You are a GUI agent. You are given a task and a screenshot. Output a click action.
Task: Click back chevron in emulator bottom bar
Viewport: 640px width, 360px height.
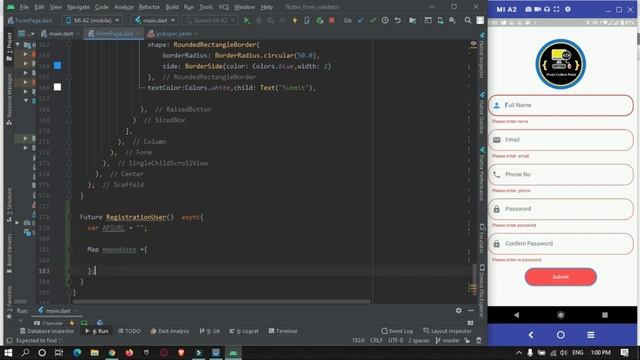[x=531, y=335]
